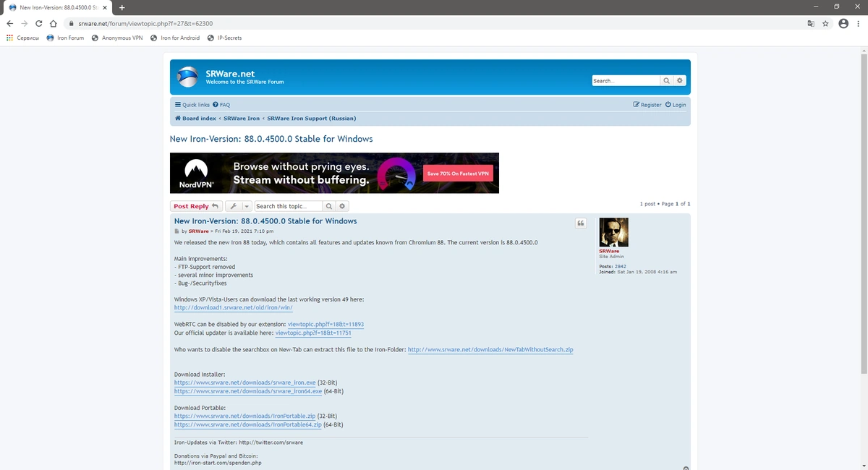The width and height of the screenshot is (868, 470).
Task: Open the 2842 posts count link
Action: [x=620, y=267]
